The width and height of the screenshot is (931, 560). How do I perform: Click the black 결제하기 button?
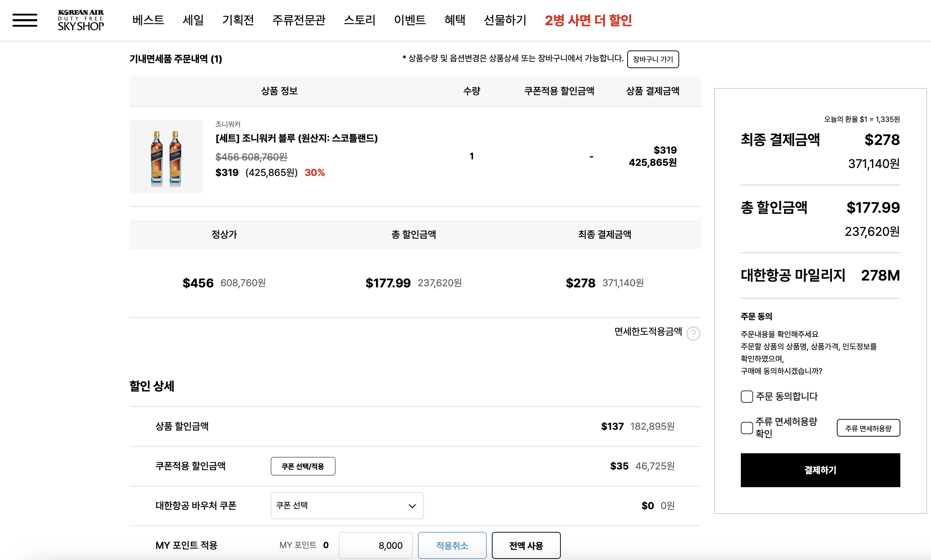tap(820, 470)
